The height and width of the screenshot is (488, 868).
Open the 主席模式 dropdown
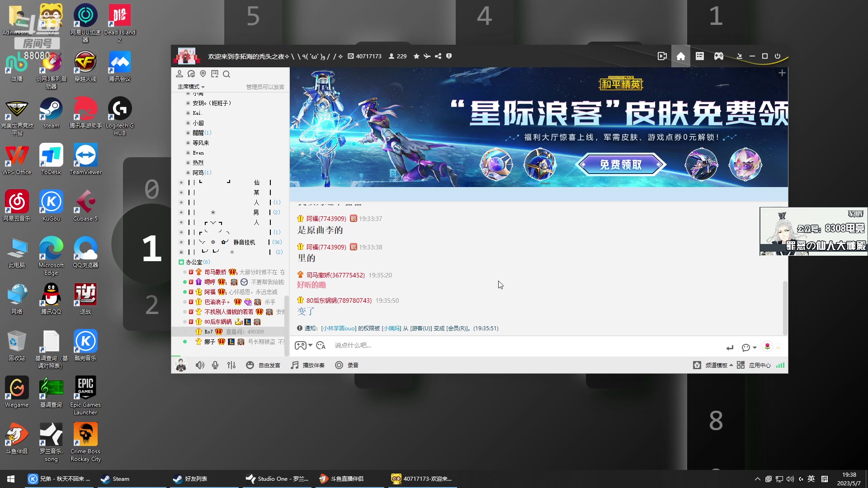[x=190, y=87]
